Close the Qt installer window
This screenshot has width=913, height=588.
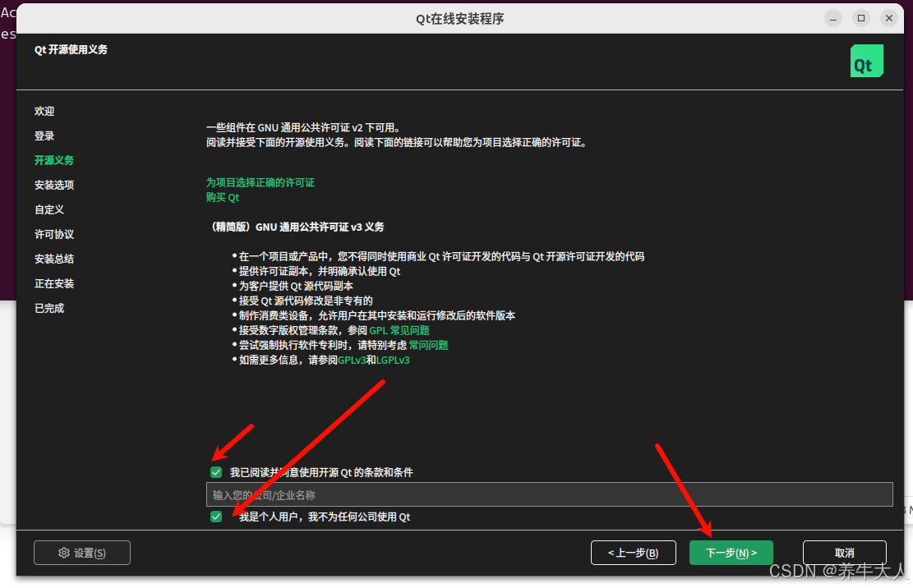[x=889, y=19]
